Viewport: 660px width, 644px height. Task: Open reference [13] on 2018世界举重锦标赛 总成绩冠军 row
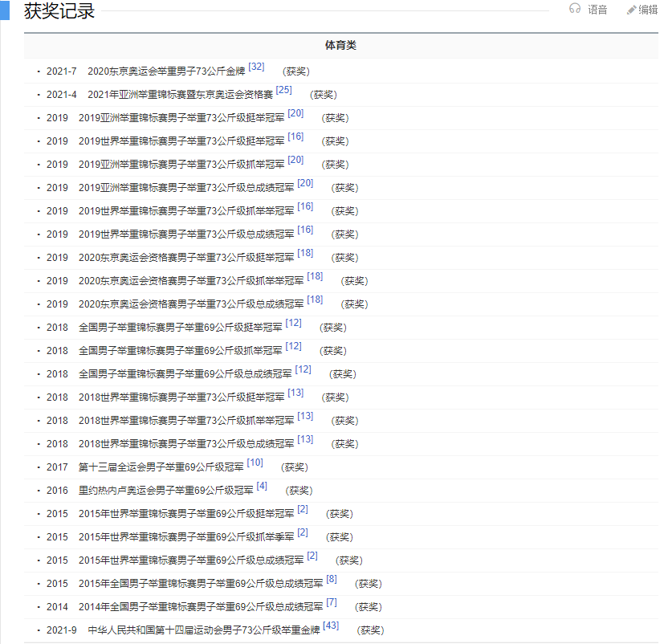pos(305,439)
